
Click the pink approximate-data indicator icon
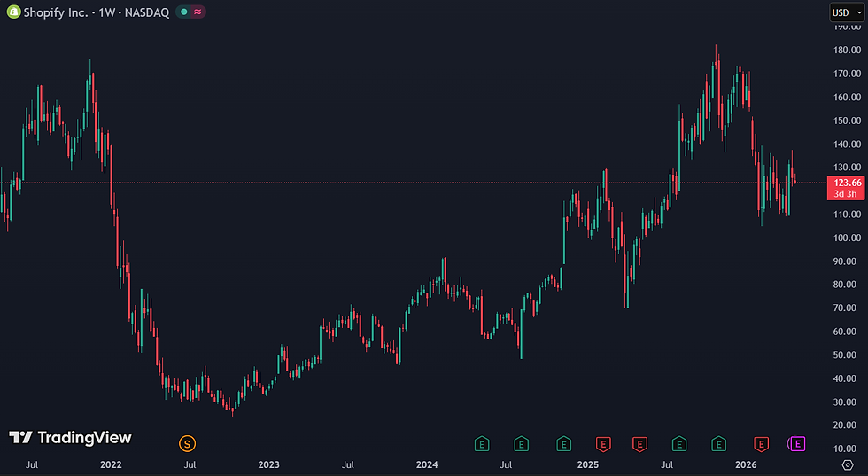[198, 12]
